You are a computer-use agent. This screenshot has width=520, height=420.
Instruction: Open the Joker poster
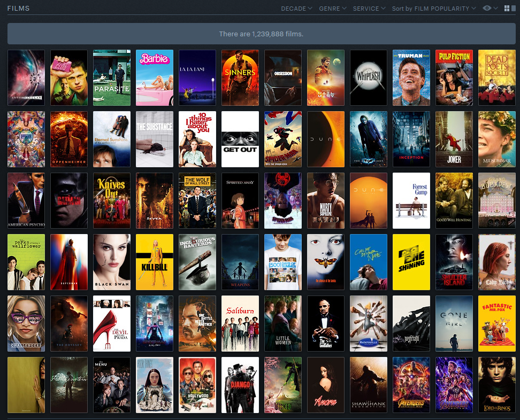coord(454,139)
